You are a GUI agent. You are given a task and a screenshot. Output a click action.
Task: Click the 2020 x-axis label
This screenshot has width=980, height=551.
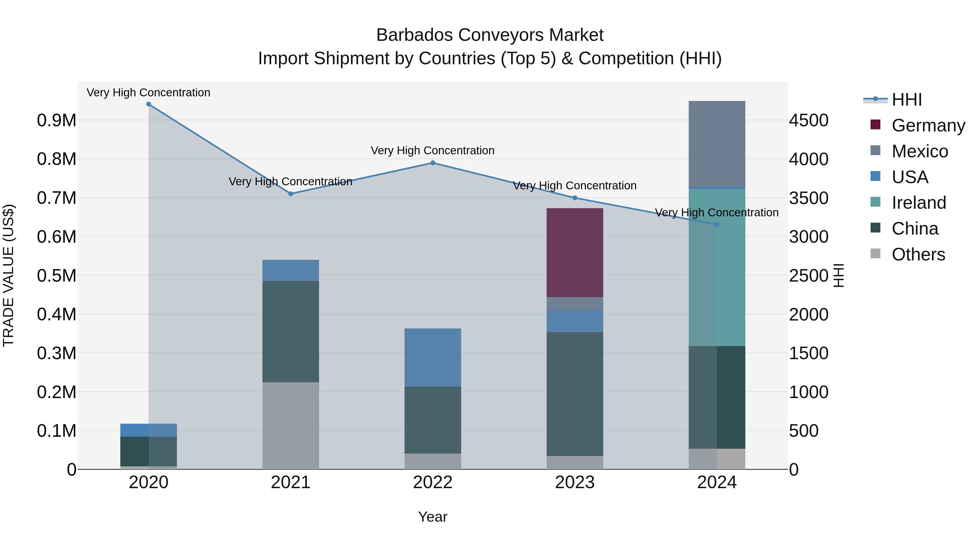pos(149,482)
